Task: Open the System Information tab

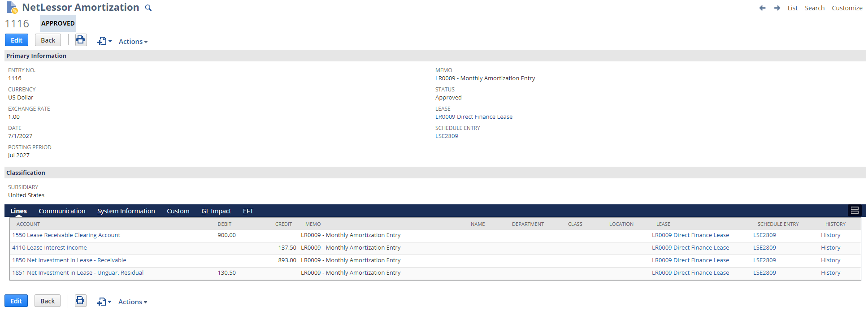Action: (x=126, y=211)
